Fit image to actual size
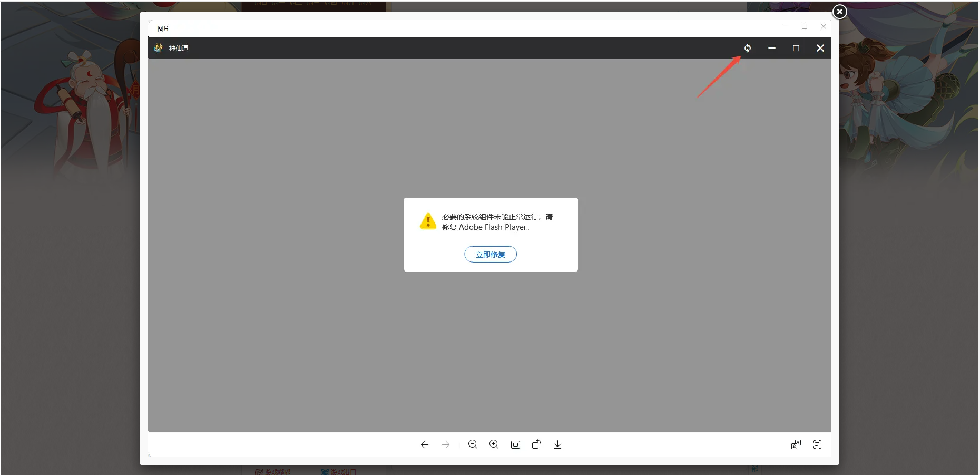The image size is (980, 475). coord(515,444)
